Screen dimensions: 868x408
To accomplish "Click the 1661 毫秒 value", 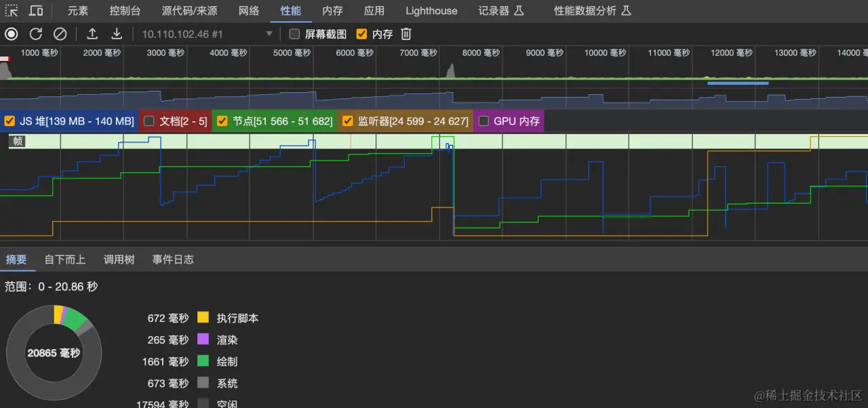I will 165,361.
